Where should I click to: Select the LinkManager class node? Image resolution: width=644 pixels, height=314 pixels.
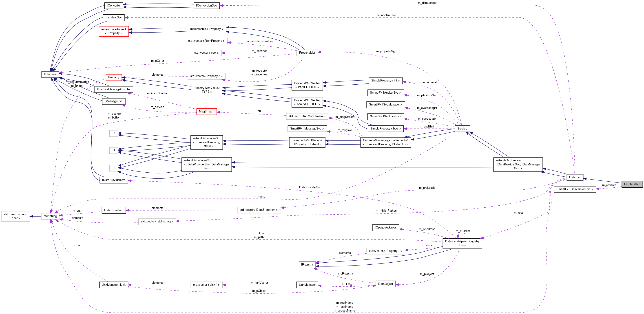(x=307, y=285)
